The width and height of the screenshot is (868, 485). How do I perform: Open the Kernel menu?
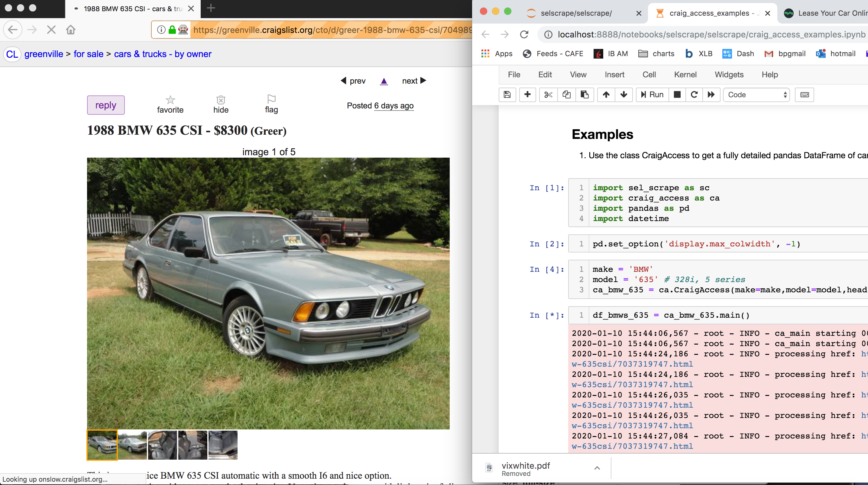coord(685,75)
